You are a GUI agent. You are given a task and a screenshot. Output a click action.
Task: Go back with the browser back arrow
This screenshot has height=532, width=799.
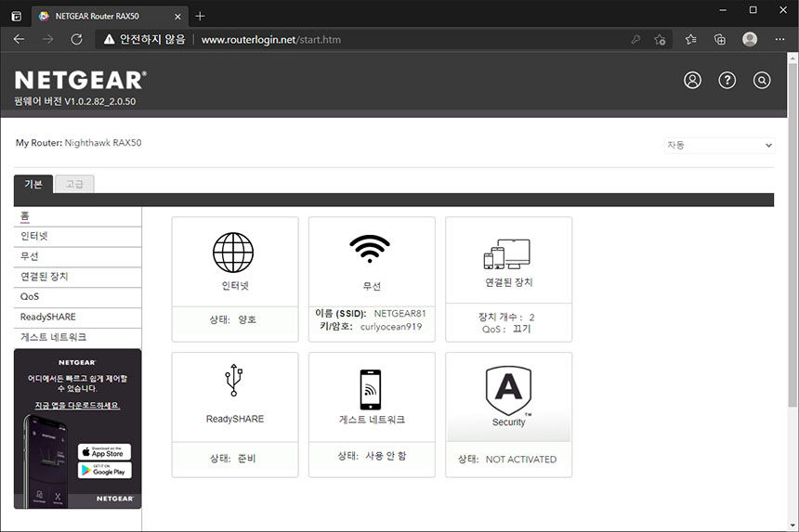click(19, 39)
